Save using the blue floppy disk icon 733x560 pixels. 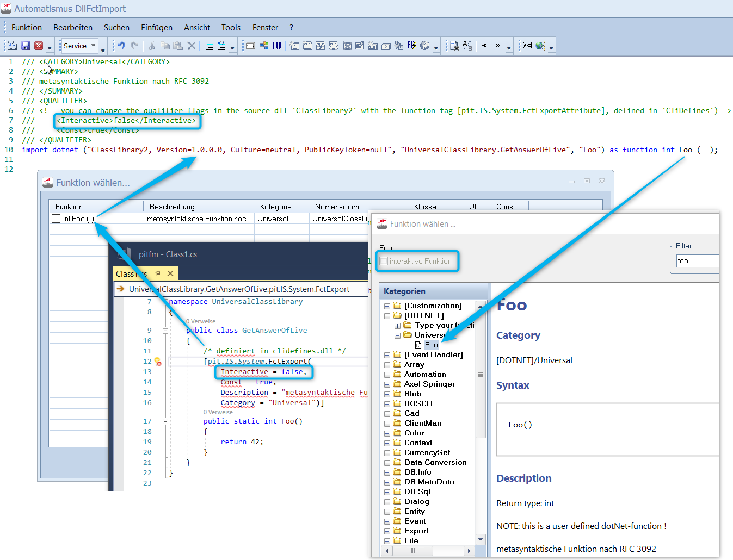(x=26, y=46)
